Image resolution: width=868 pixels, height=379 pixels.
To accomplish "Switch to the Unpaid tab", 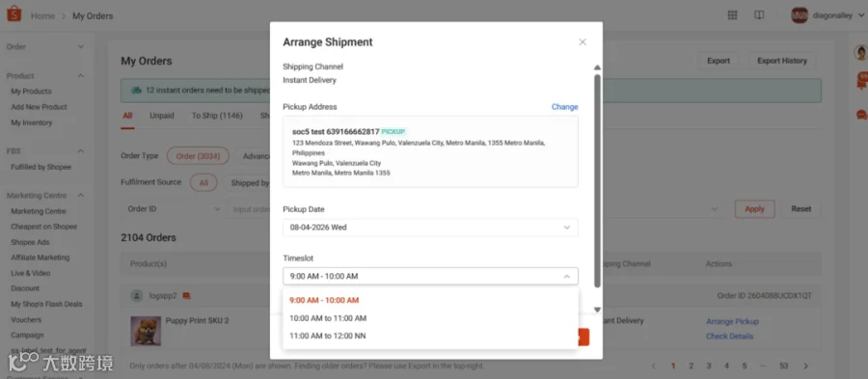I will tap(162, 116).
